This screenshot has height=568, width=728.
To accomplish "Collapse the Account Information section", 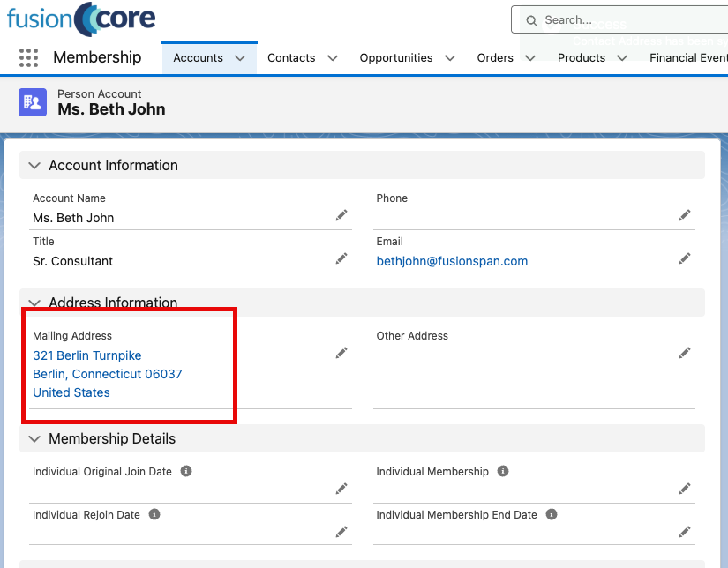I will coord(34,166).
